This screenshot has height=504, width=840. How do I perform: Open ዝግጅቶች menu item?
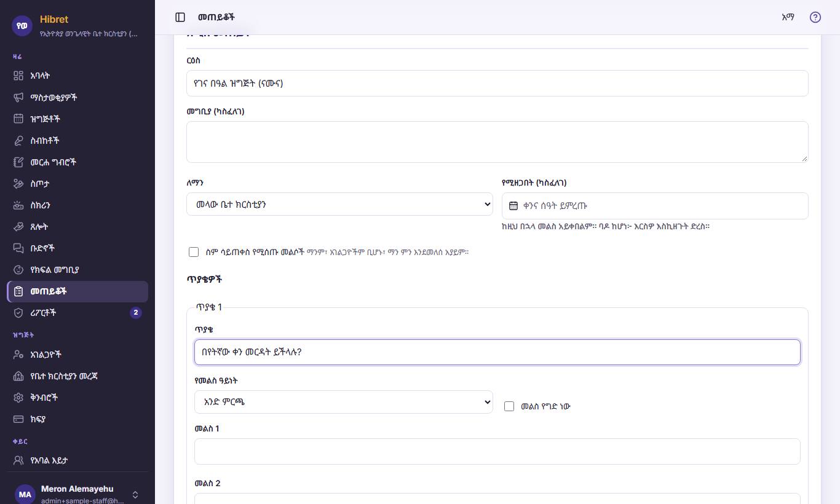pos(77,119)
